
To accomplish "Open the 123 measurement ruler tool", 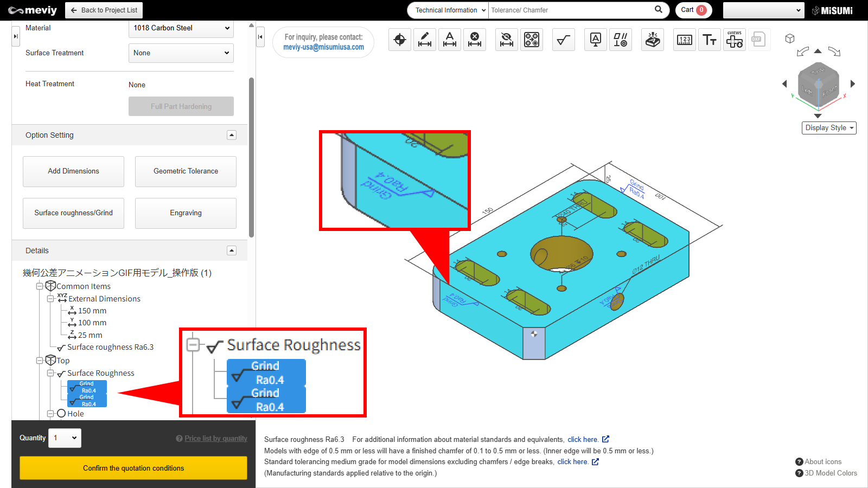I will point(685,40).
